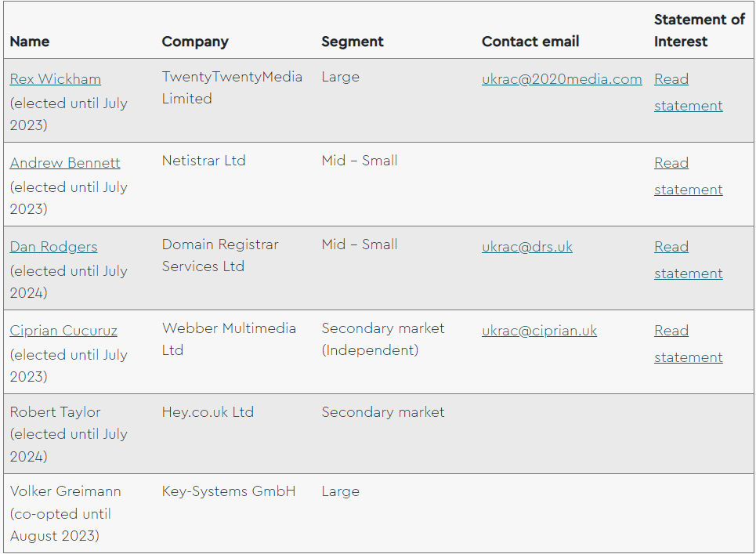Screen dimensions: 756x554
Task: Open Andrew Bennett's profile link
Action: tap(65, 163)
